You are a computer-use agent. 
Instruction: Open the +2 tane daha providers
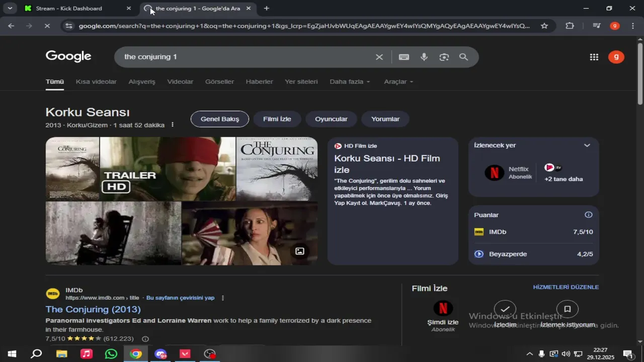click(x=563, y=172)
